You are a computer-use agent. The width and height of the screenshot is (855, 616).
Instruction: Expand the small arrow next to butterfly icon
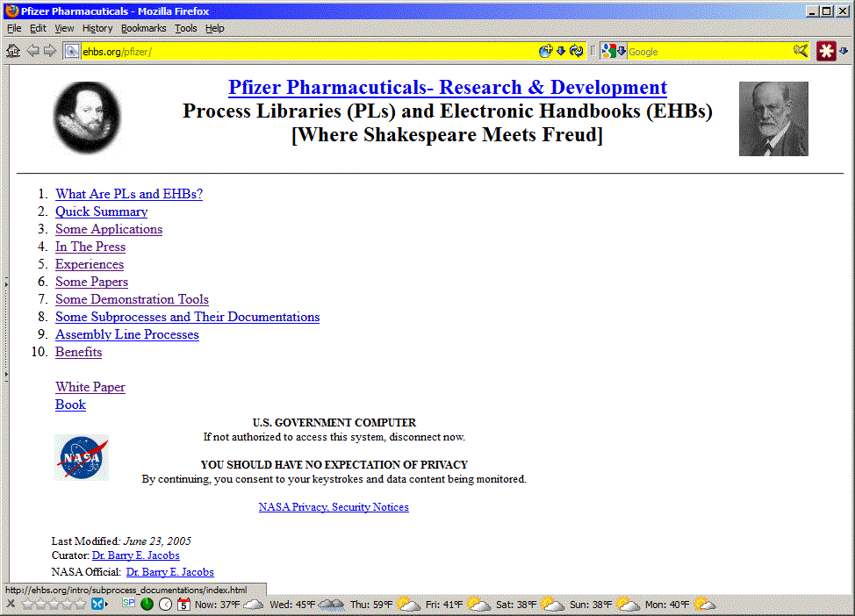106,604
